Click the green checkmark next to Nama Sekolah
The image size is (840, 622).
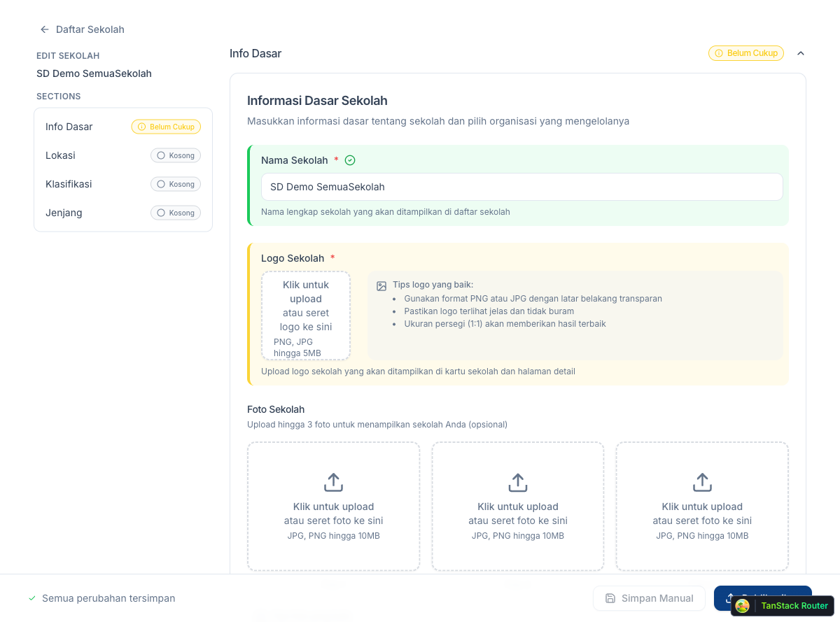[x=350, y=160]
